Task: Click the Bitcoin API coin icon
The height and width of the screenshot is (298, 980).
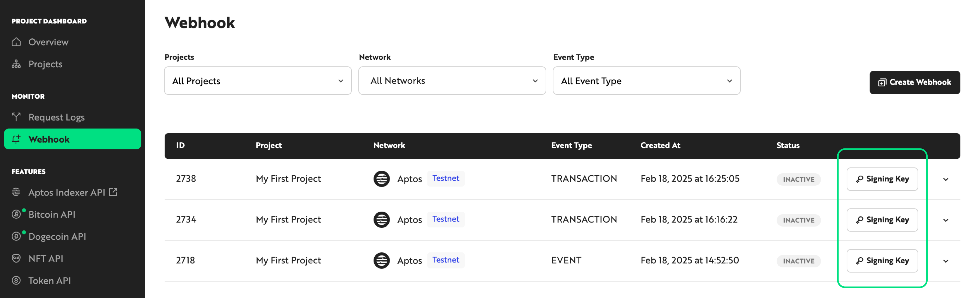Action: [x=16, y=214]
